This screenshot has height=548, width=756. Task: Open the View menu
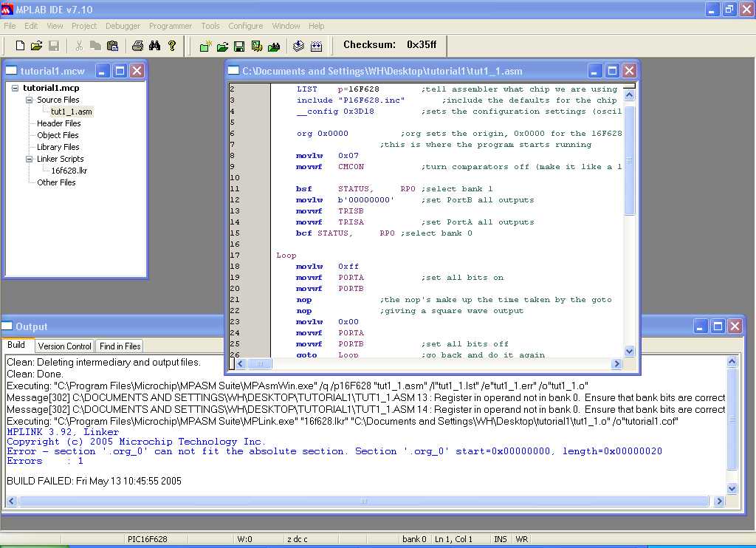pyautogui.click(x=55, y=26)
